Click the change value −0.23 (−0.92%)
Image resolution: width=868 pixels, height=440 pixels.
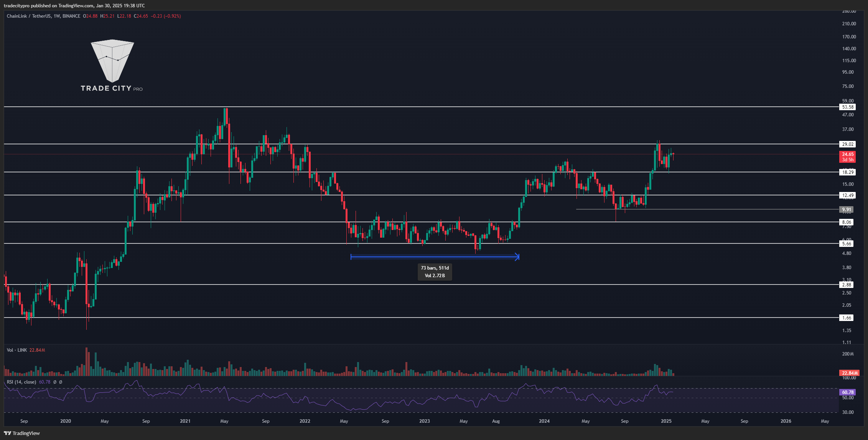pyautogui.click(x=166, y=16)
